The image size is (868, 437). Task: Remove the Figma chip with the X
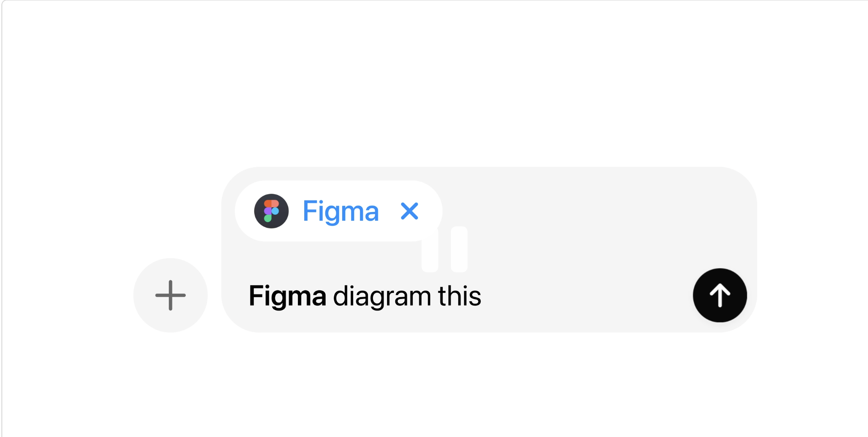[409, 211]
